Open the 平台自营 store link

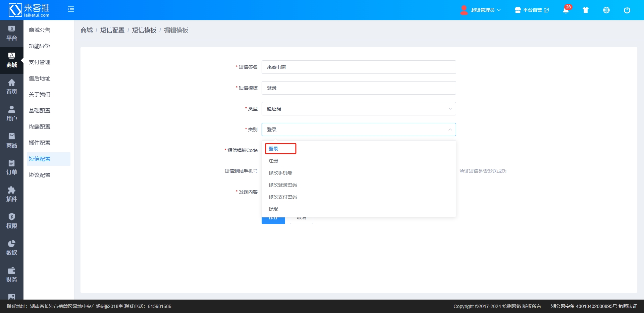[x=532, y=10]
